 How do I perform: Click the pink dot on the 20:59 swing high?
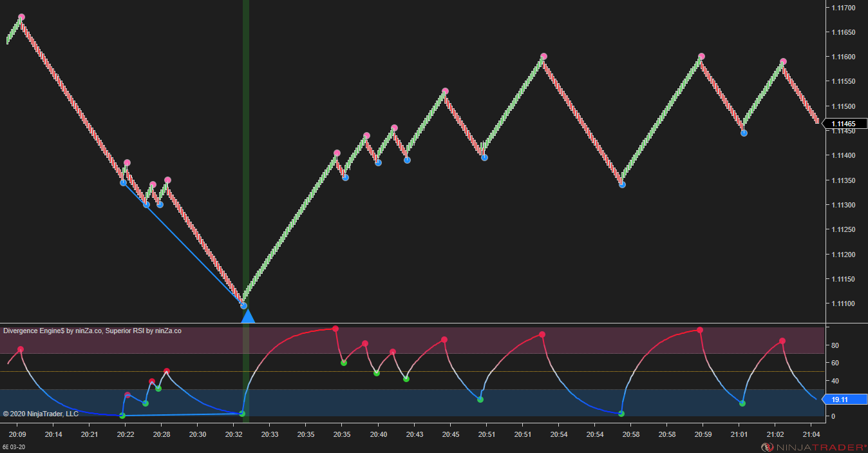click(700, 56)
